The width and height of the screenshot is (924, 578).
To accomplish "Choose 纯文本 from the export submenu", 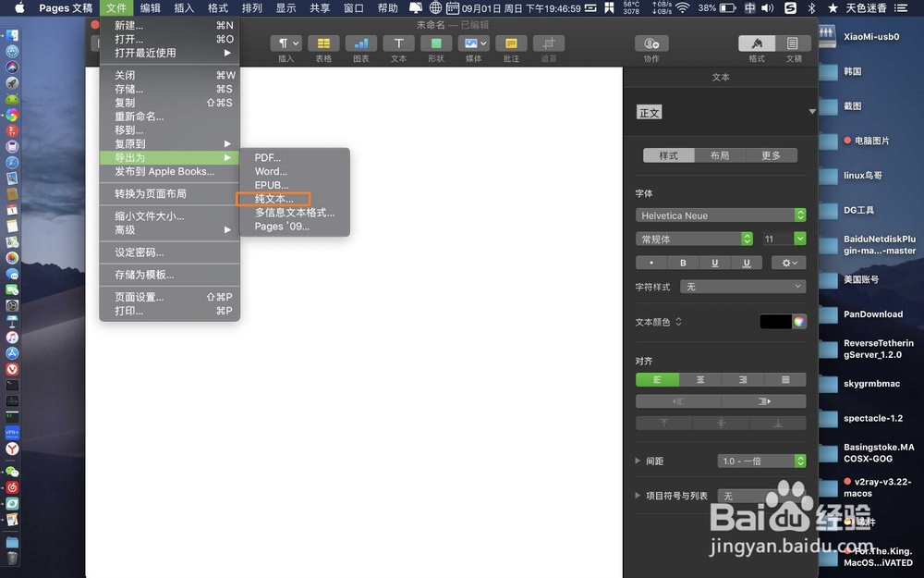I will coord(274,198).
